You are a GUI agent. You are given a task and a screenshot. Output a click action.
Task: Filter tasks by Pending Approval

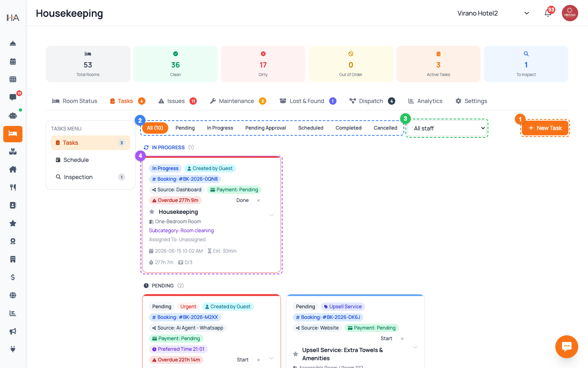pos(265,128)
